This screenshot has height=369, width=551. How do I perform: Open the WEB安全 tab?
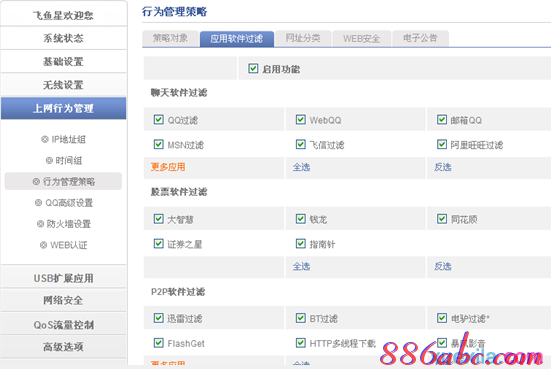pos(362,38)
